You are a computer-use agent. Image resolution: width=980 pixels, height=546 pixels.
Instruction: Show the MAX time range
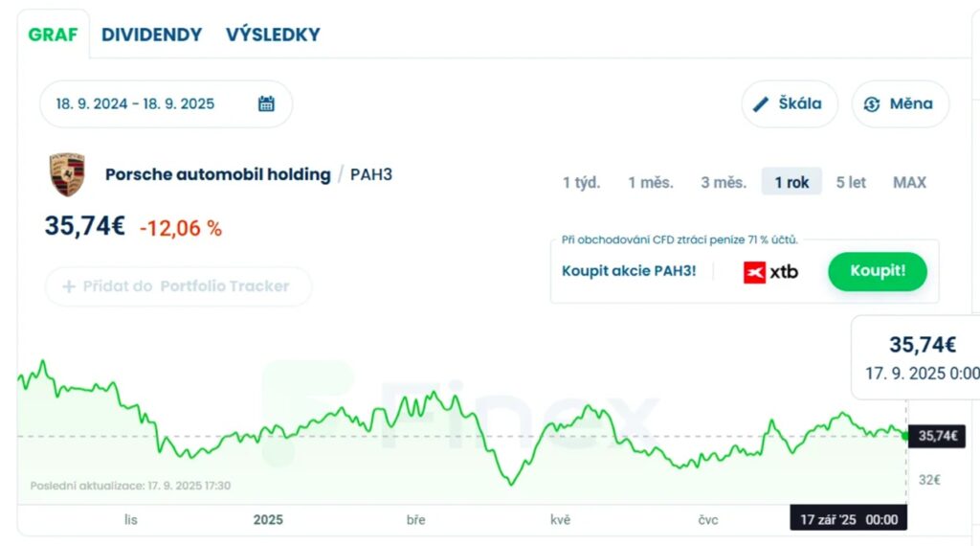click(909, 182)
